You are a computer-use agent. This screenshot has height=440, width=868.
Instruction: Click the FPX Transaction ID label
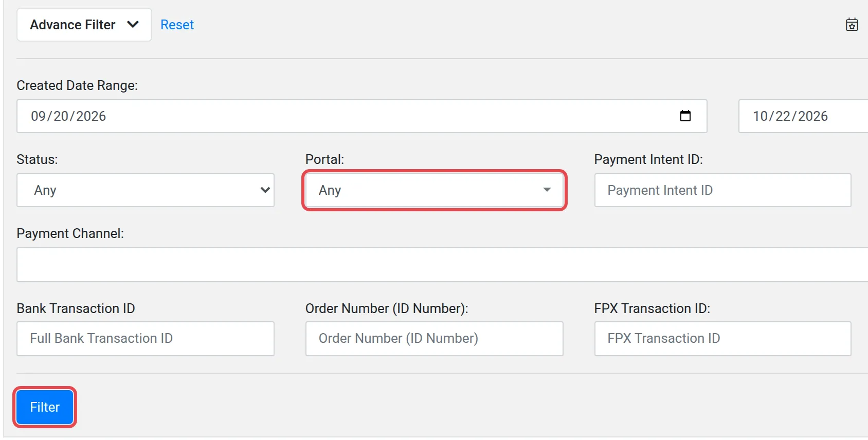point(652,308)
